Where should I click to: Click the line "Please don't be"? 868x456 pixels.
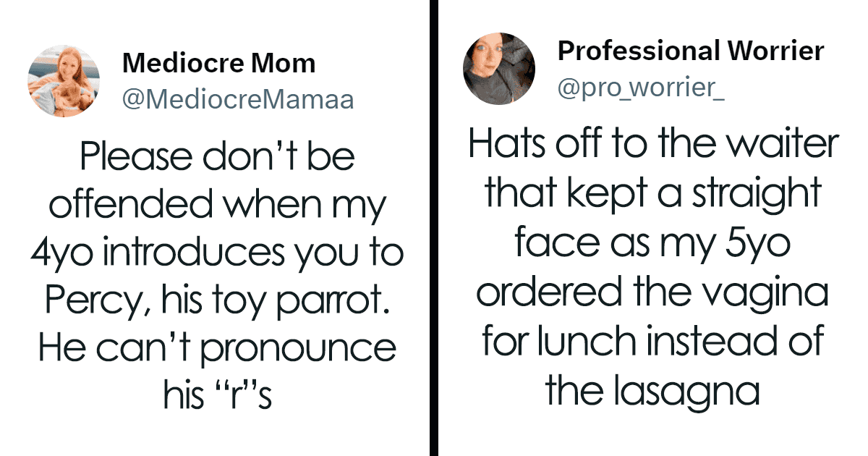point(216,157)
